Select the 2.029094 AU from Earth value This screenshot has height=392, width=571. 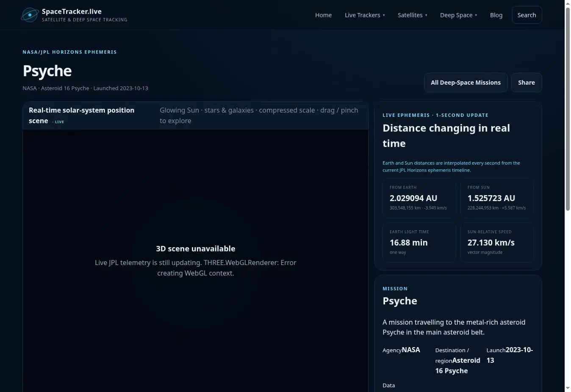tap(413, 198)
